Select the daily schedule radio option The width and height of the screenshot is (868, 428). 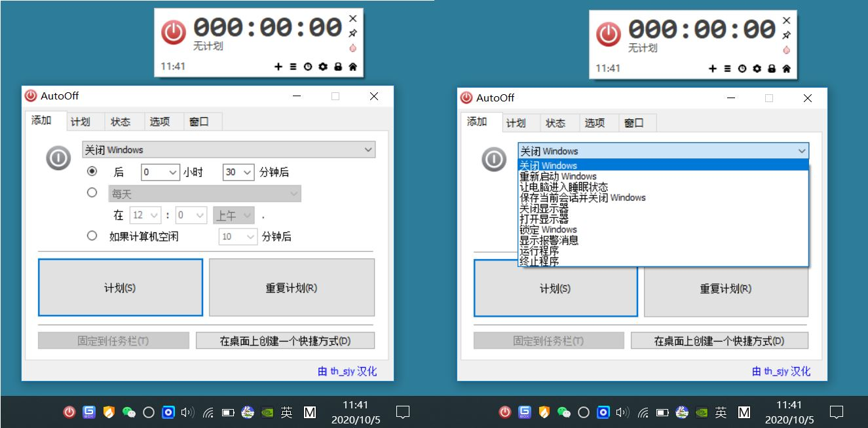point(92,192)
